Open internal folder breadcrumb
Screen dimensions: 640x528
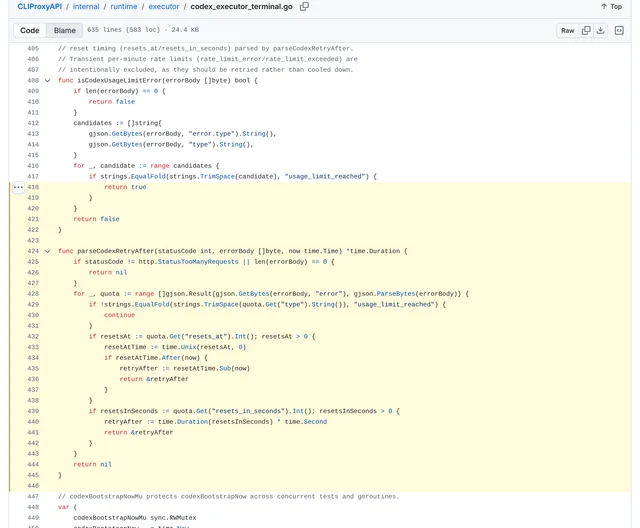[86, 7]
